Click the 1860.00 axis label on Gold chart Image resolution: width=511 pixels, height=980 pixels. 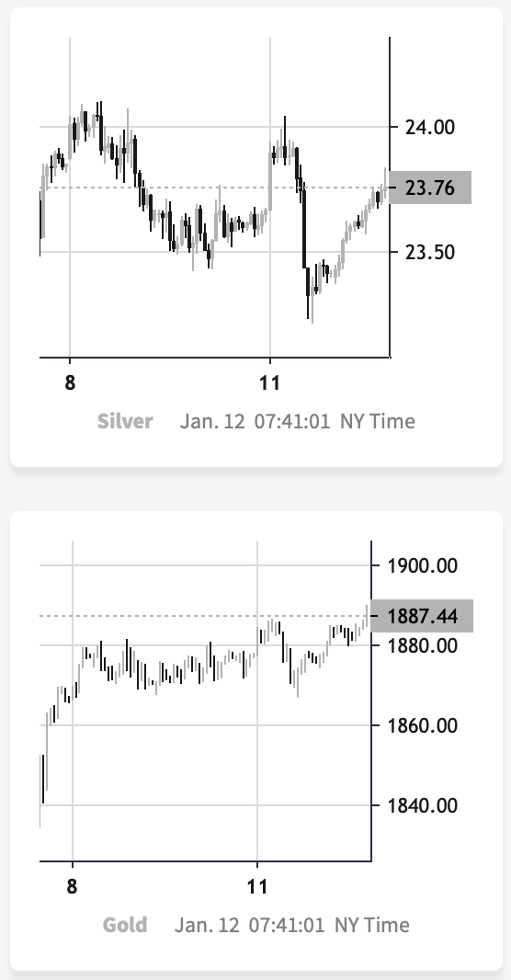click(x=422, y=725)
